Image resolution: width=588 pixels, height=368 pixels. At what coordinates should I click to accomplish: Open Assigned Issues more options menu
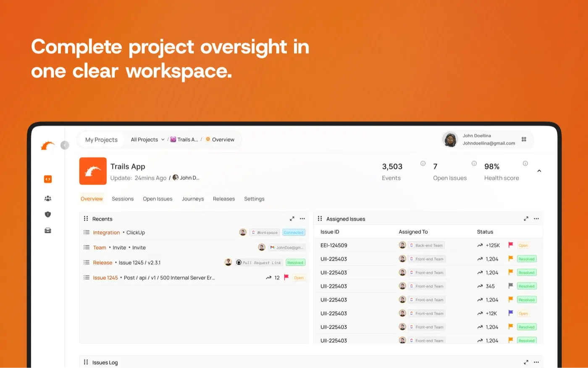536,219
